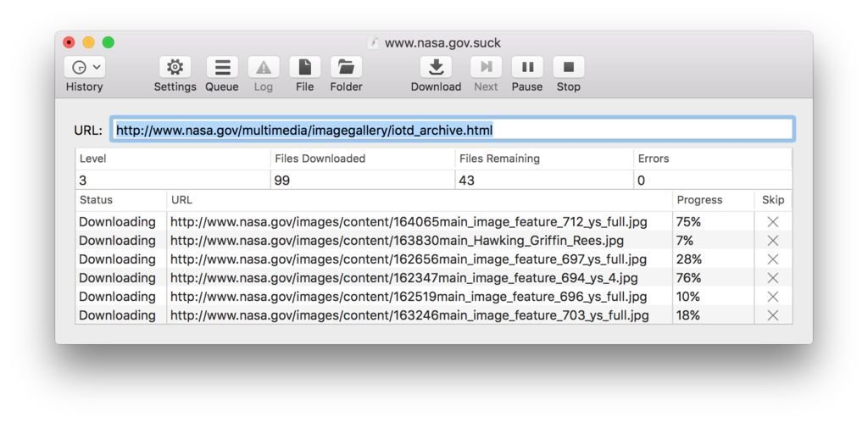
Task: Click the www.nasa.gov.suck window title
Action: coord(442,43)
